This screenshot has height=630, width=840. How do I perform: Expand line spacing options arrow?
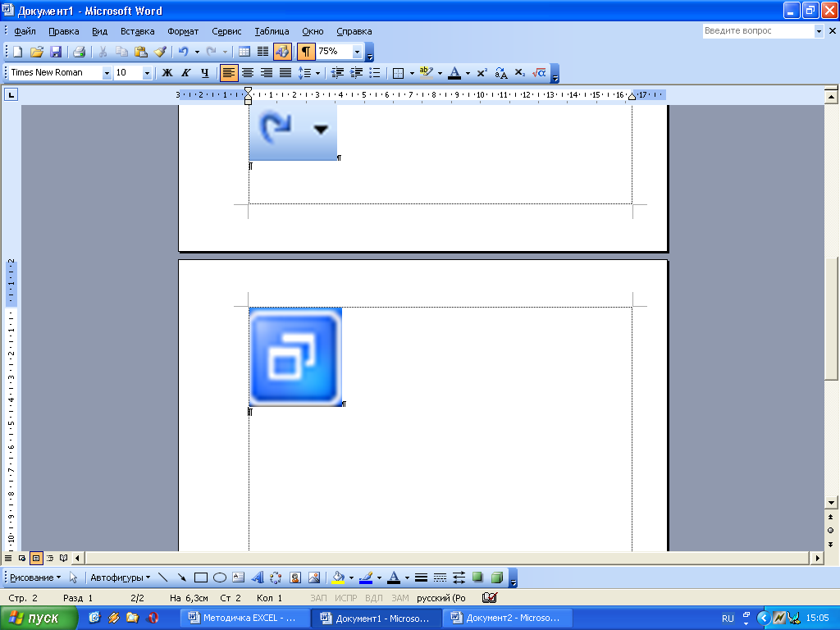pos(317,73)
